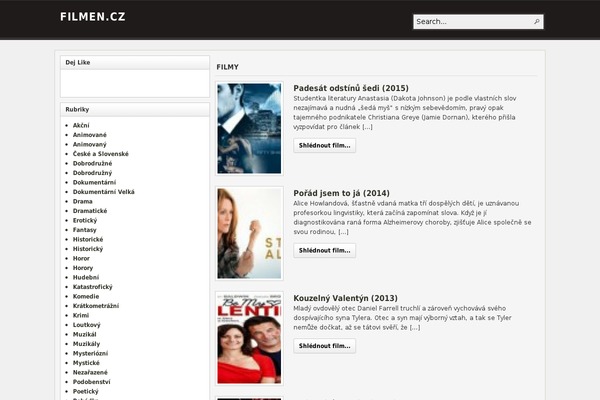Open Padesát odstínů šedi (2015) title link
The height and width of the screenshot is (400, 600).
click(x=351, y=88)
